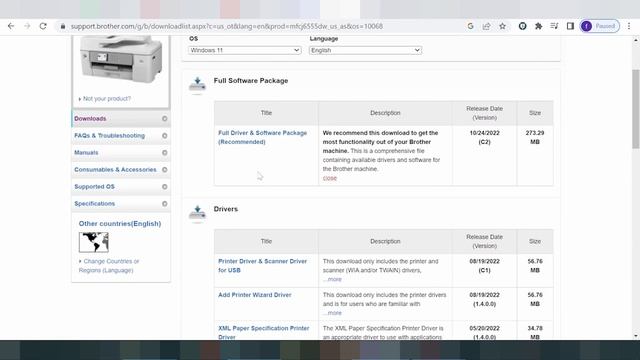Click arrow icon beside Manuals

click(x=164, y=153)
